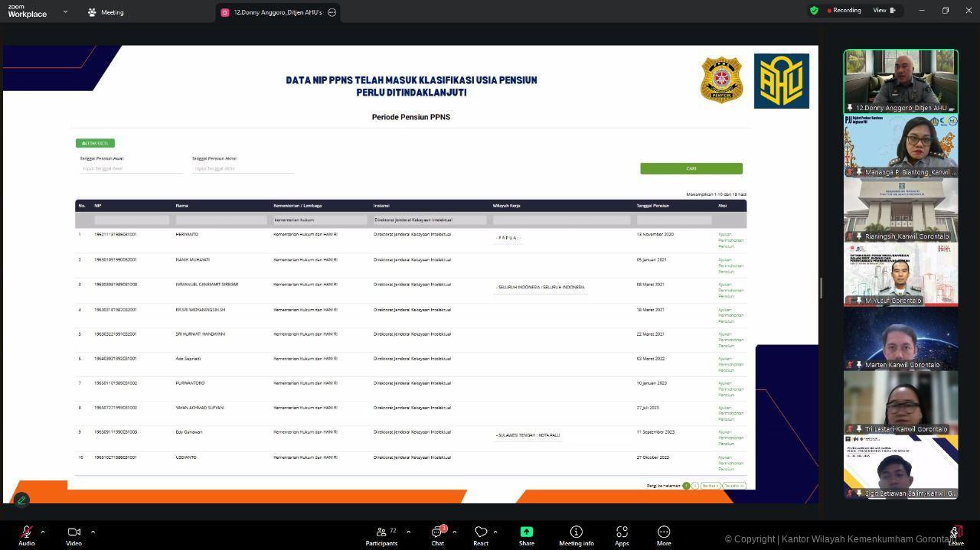
Task: Toggle the camera with the Video icon
Action: tap(73, 532)
